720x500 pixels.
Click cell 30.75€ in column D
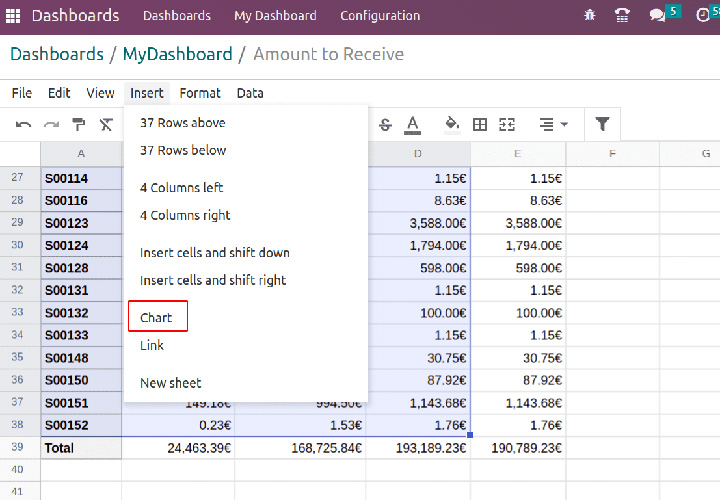tap(418, 358)
